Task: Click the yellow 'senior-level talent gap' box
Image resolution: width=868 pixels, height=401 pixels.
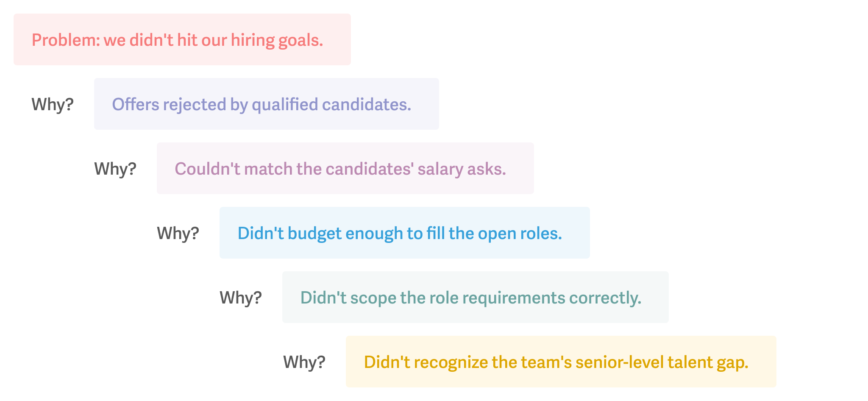Action: [x=561, y=362]
